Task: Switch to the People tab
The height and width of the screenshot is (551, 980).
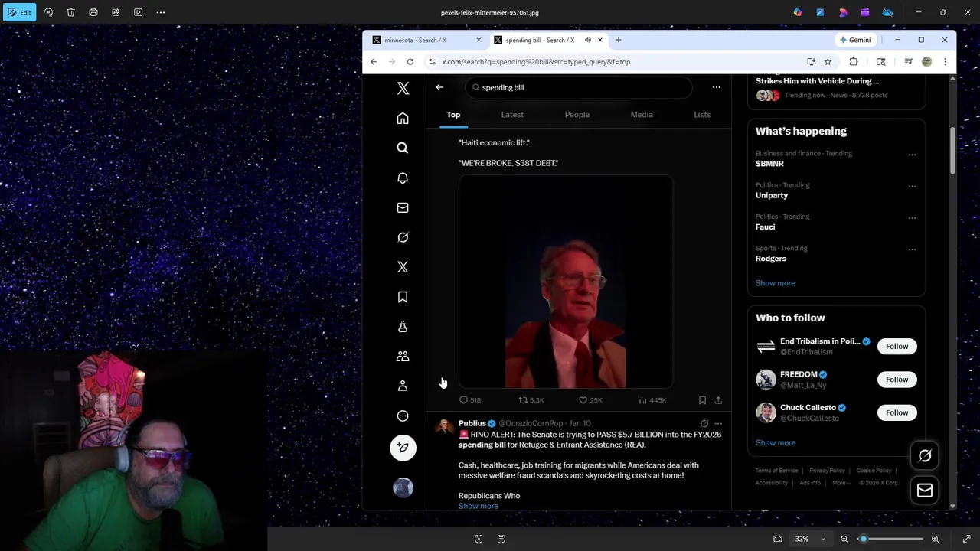Action: coord(577,115)
